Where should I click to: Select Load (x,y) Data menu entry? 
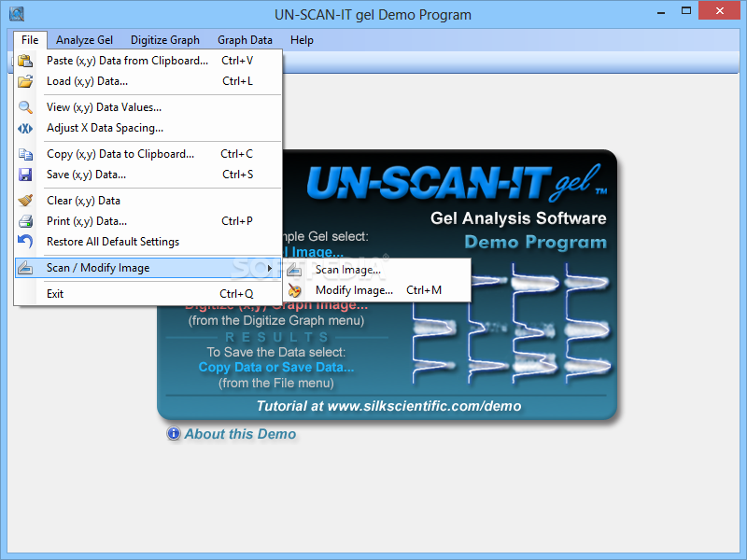point(148,81)
